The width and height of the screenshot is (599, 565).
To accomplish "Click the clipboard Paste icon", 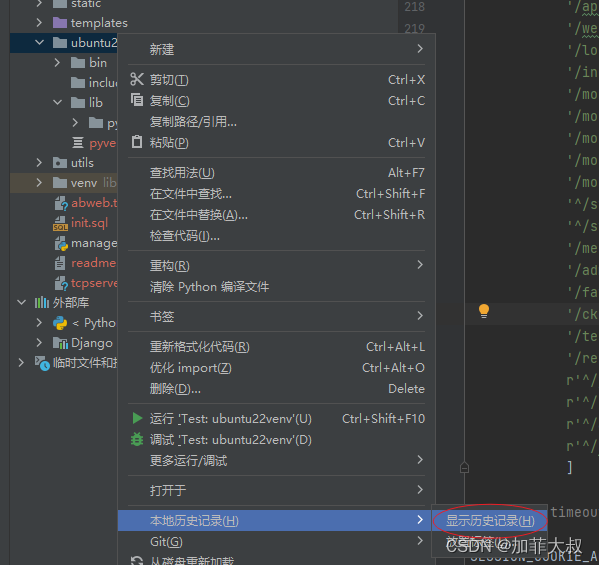I will (137, 142).
